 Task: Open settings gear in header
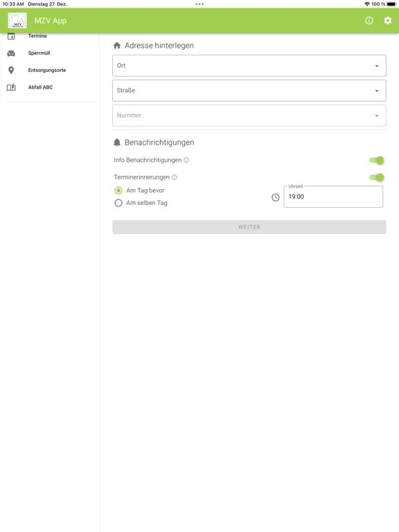pos(387,21)
